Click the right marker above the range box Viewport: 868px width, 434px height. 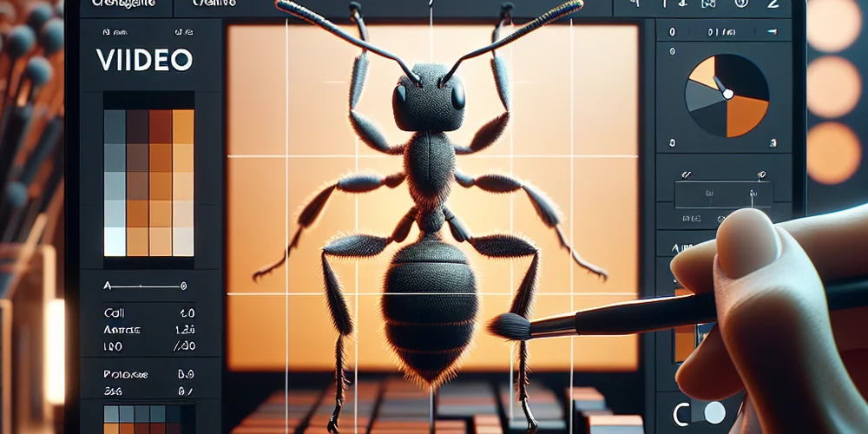click(761, 175)
